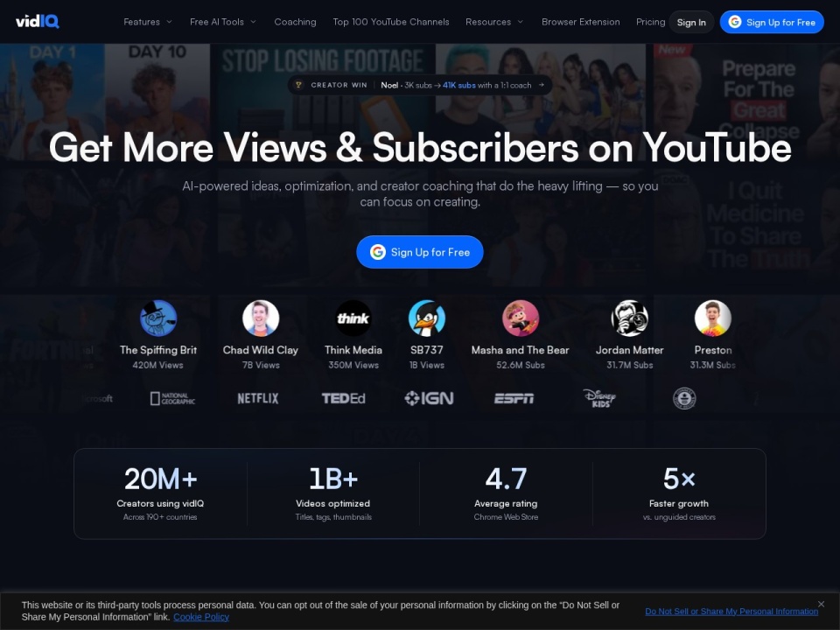The height and width of the screenshot is (630, 840).
Task: Click the Think Media avatar
Action: [x=353, y=318]
